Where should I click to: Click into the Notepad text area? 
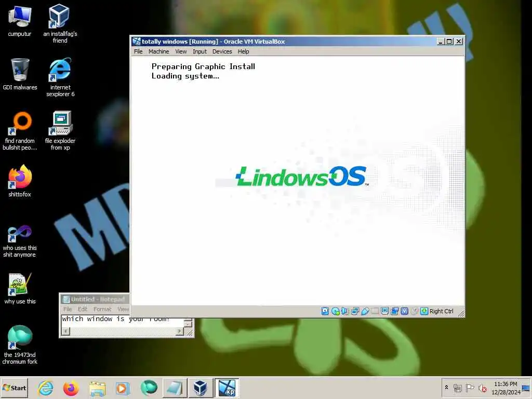[x=122, y=321]
